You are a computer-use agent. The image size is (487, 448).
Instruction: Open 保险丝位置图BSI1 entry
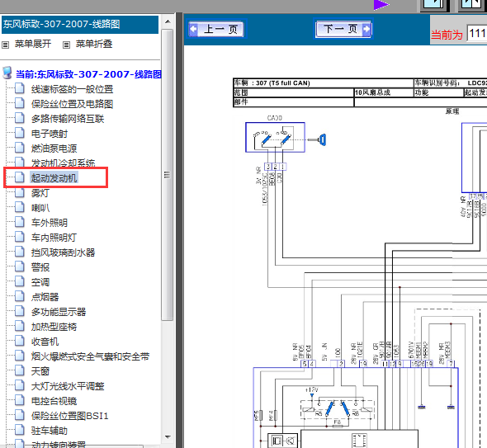pyautogui.click(x=69, y=416)
